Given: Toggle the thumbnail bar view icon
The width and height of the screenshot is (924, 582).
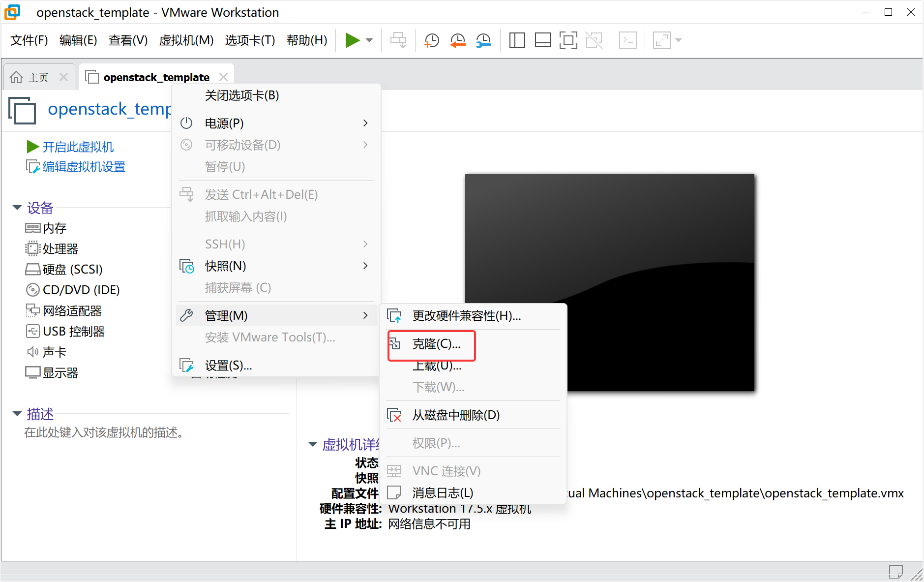Looking at the screenshot, I should (x=542, y=40).
